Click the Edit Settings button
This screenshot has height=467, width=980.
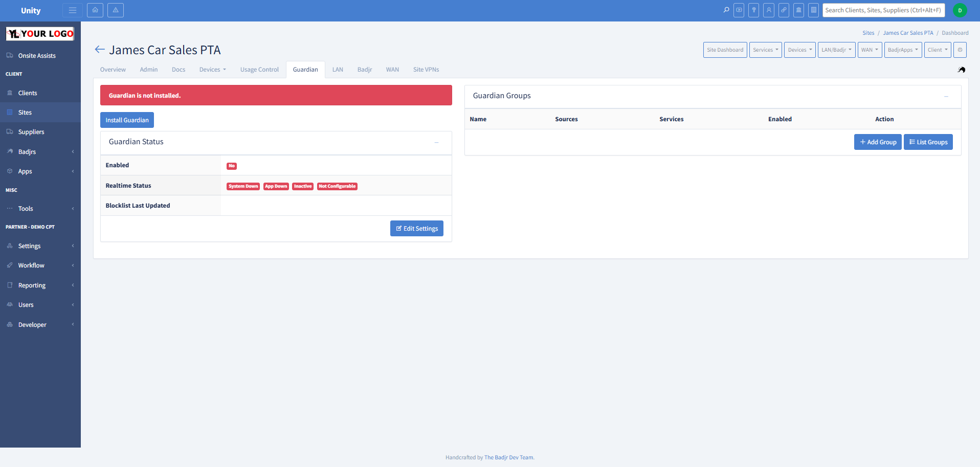tap(417, 229)
